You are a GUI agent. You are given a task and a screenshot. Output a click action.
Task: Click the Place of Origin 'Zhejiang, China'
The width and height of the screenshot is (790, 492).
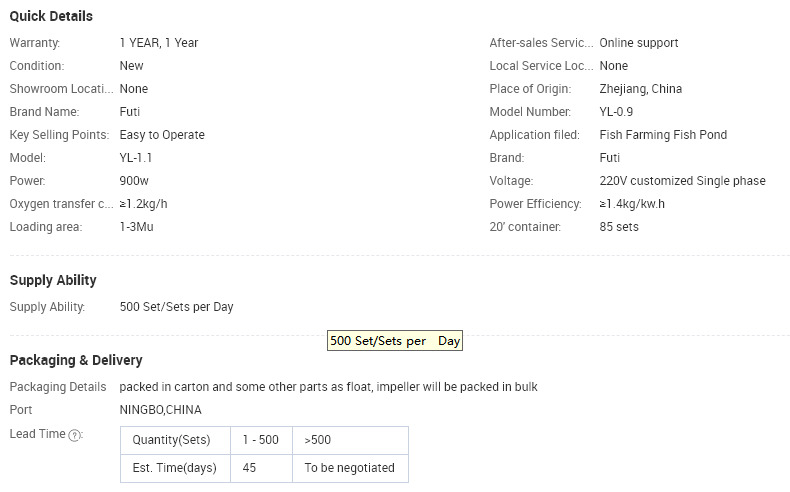pyautogui.click(x=640, y=89)
